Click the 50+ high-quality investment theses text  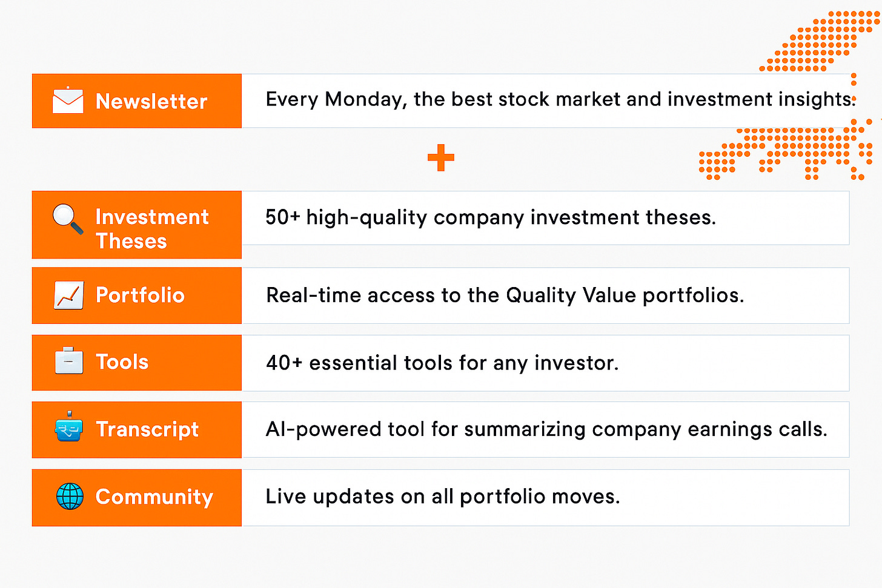coord(491,217)
